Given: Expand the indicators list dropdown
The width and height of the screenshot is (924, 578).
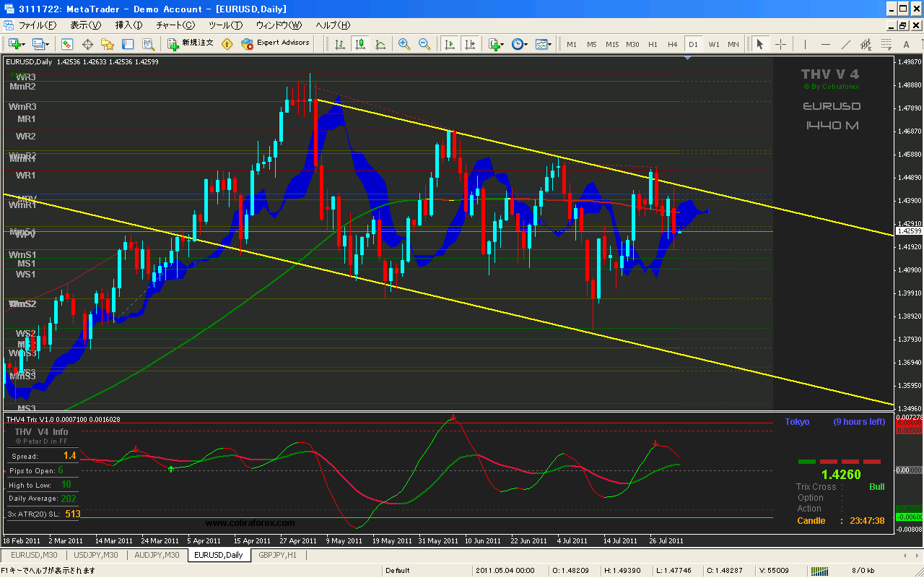Looking at the screenshot, I should (496, 44).
